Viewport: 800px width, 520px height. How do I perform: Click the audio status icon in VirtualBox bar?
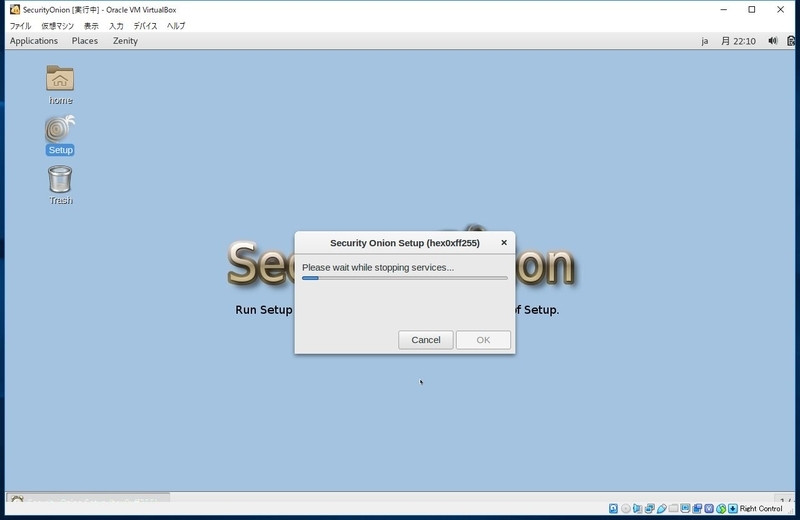pos(637,508)
